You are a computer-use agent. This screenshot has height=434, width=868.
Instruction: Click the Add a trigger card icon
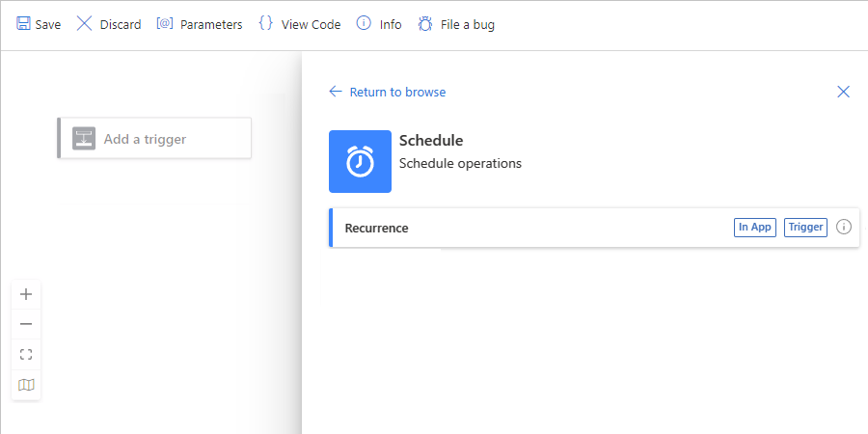click(x=84, y=139)
